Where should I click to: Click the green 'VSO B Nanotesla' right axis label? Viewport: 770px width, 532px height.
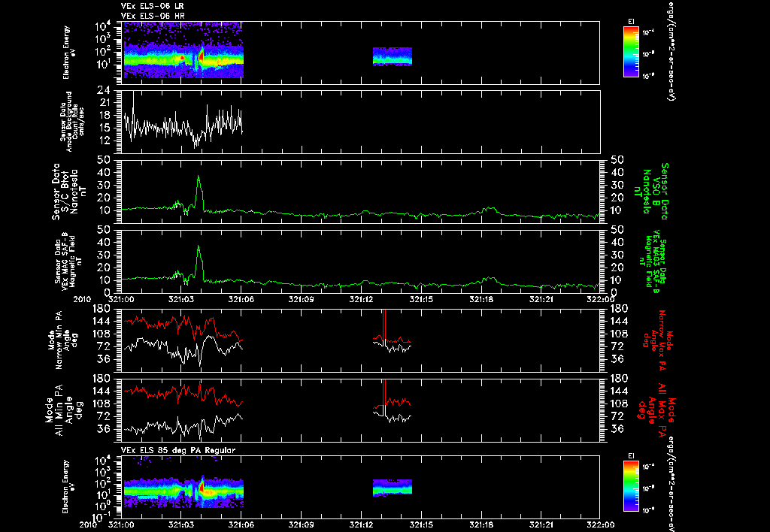pos(651,192)
